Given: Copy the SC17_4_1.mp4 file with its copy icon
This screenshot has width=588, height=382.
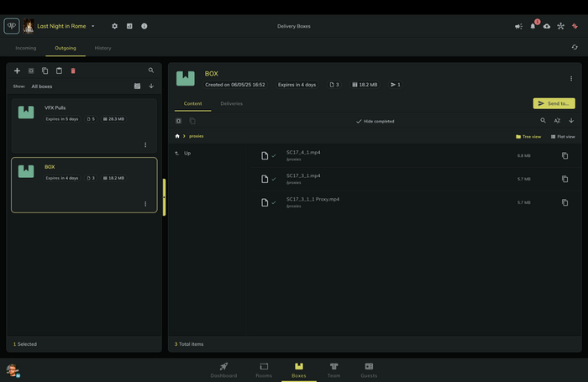Looking at the screenshot, I should pyautogui.click(x=564, y=155).
